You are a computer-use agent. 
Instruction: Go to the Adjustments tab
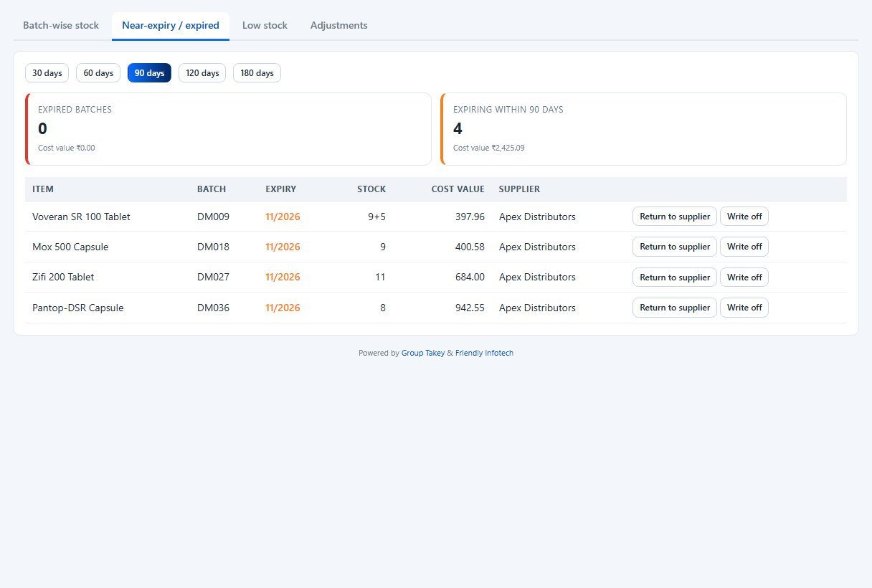339,26
